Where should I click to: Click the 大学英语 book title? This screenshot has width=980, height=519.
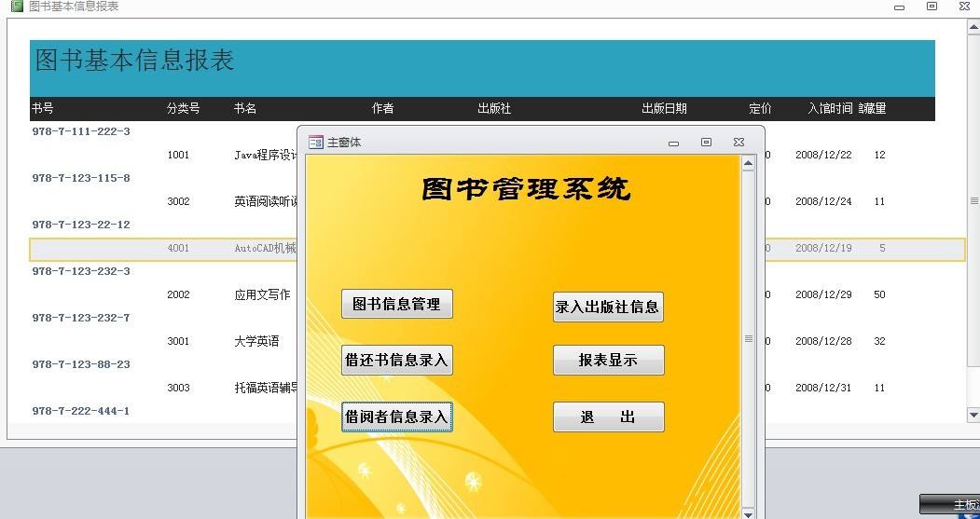click(256, 342)
